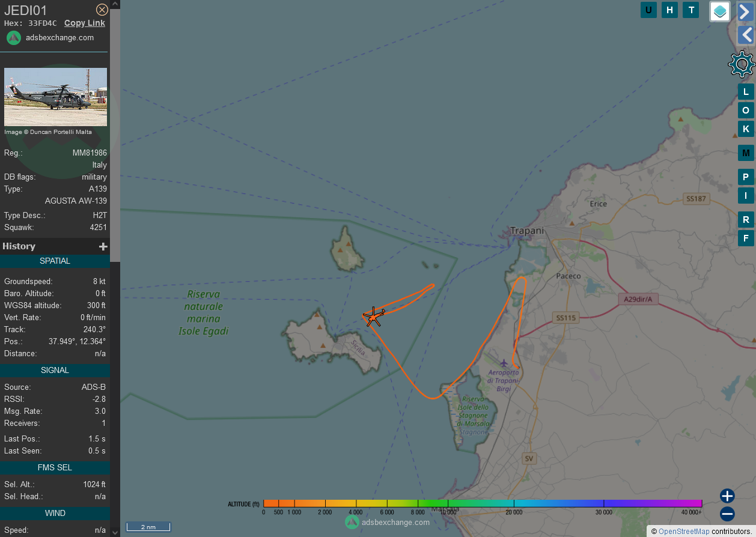Toggle the M map option button
Screen dimensions: 756x537
(x=746, y=153)
